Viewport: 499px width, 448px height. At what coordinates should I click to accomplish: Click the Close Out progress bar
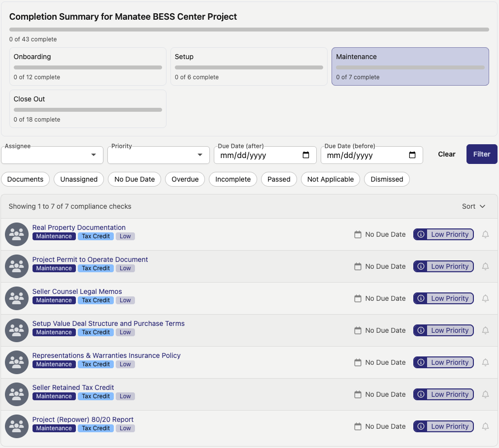88,110
